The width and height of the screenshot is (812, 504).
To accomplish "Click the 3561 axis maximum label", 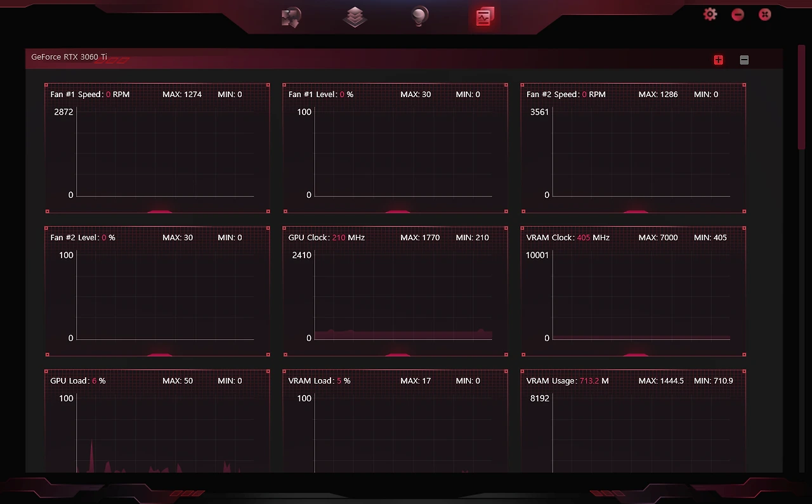I will [540, 112].
